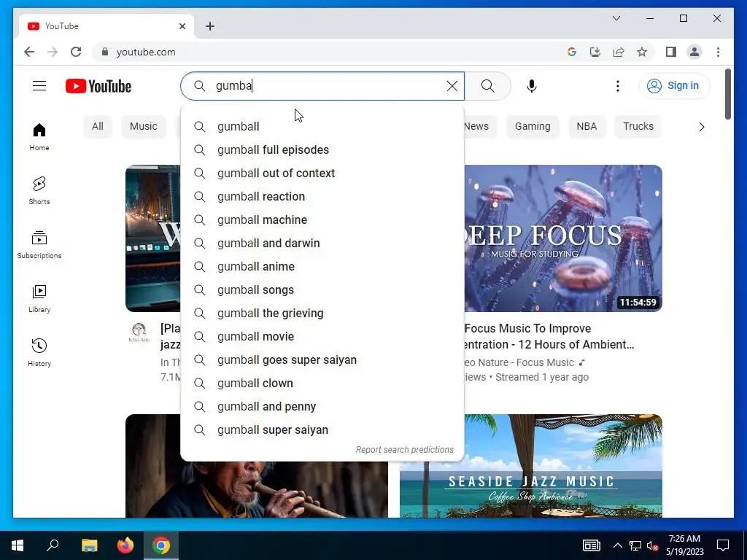
Task: Pick the 'gumball and penny' suggestion
Action: 322,406
